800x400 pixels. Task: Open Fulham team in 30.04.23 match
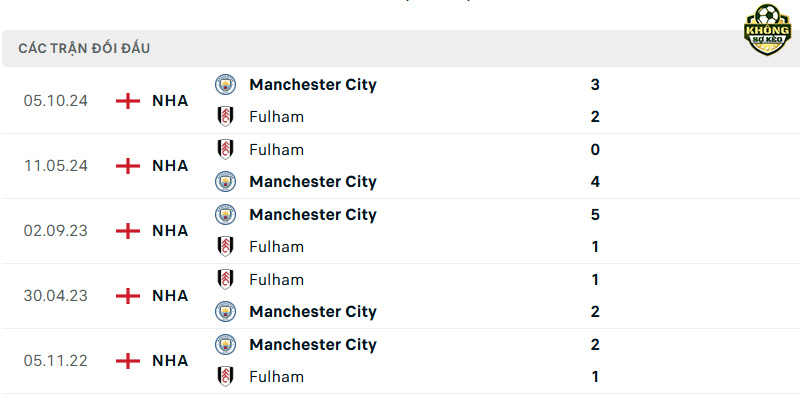(x=277, y=280)
